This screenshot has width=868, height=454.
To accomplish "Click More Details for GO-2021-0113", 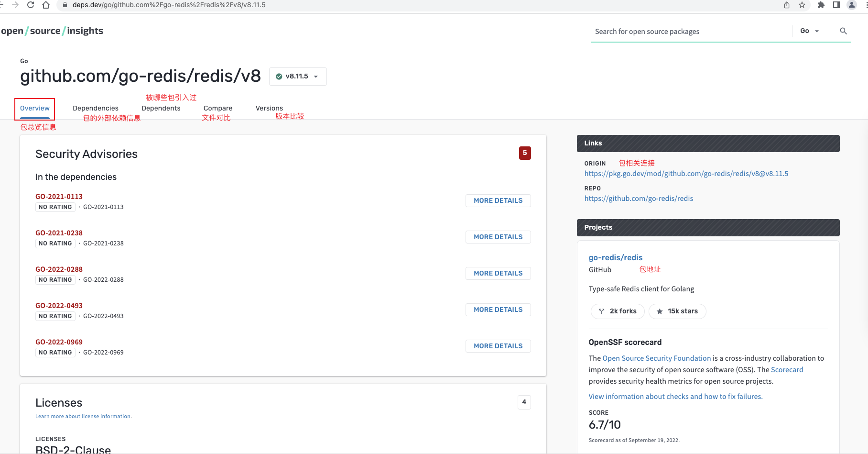I will [498, 200].
